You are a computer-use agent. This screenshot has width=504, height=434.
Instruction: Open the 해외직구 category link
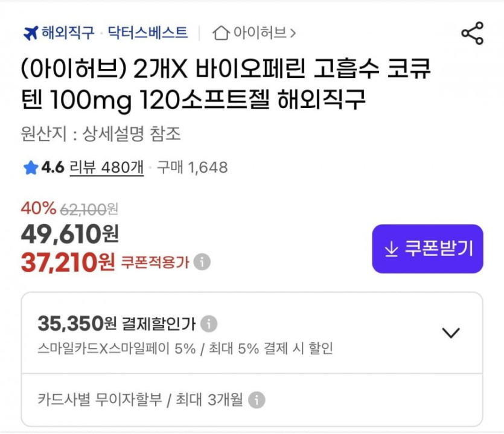[x=68, y=33]
